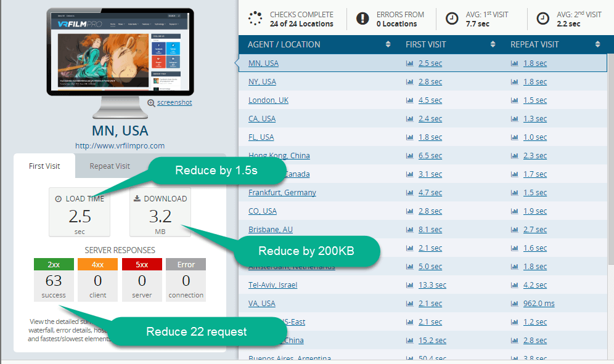Select the MN, USA location link
Screen dimensions: 614x364
point(263,63)
